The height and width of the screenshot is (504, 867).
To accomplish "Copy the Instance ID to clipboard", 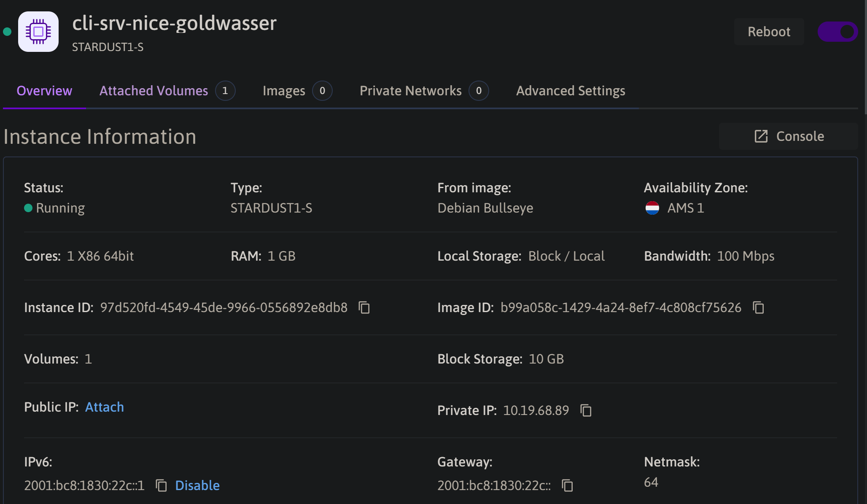I will [x=364, y=307].
